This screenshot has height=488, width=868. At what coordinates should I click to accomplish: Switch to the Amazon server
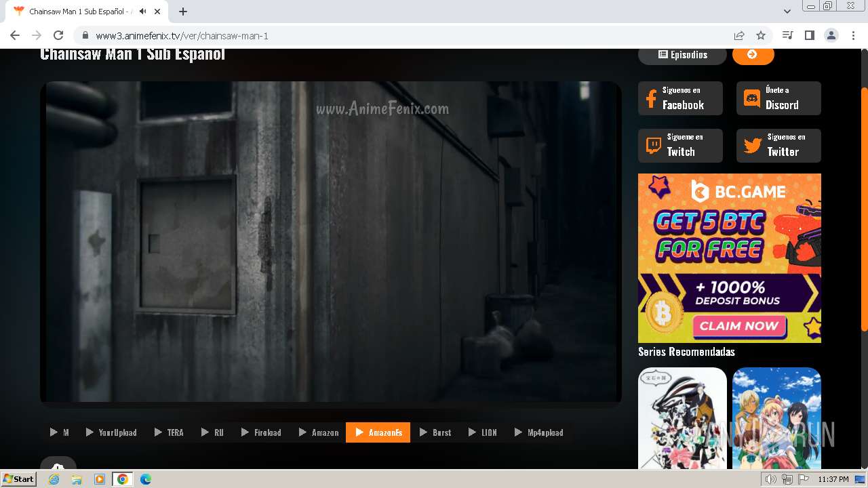(x=319, y=432)
